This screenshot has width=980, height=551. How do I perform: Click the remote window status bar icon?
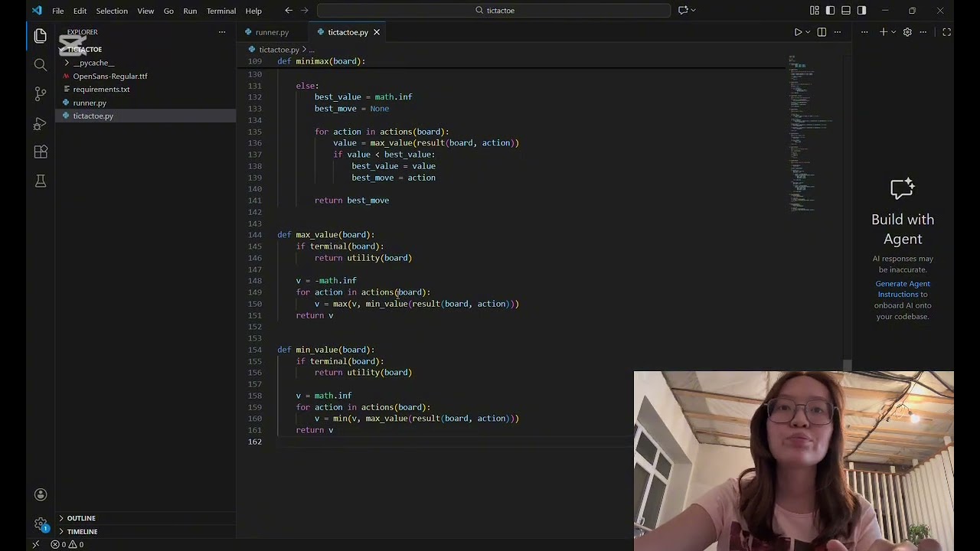pos(35,545)
